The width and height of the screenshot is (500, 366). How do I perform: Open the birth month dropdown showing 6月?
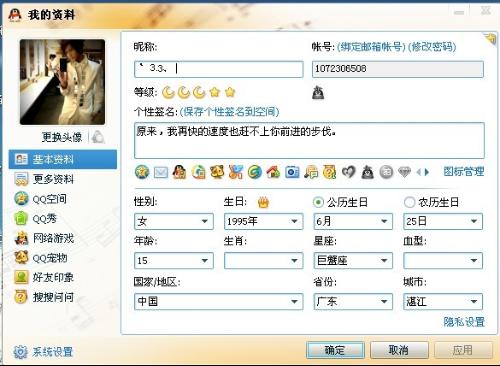tap(353, 221)
